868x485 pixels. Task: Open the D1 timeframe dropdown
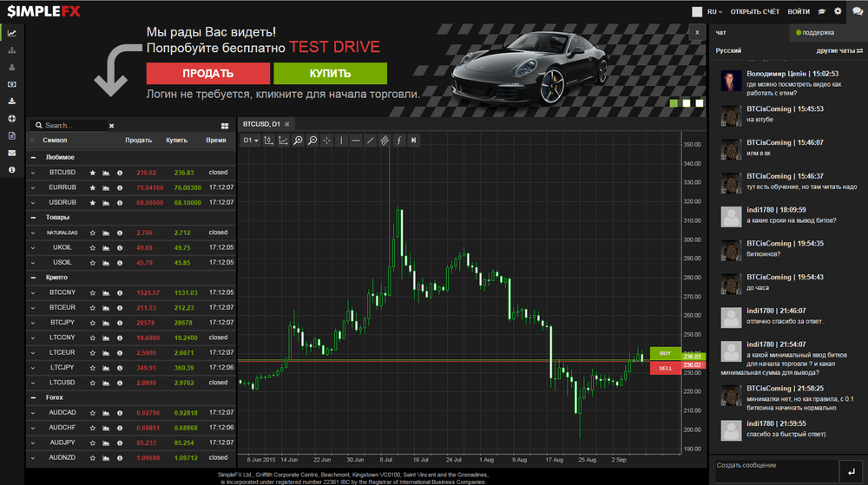click(x=251, y=141)
